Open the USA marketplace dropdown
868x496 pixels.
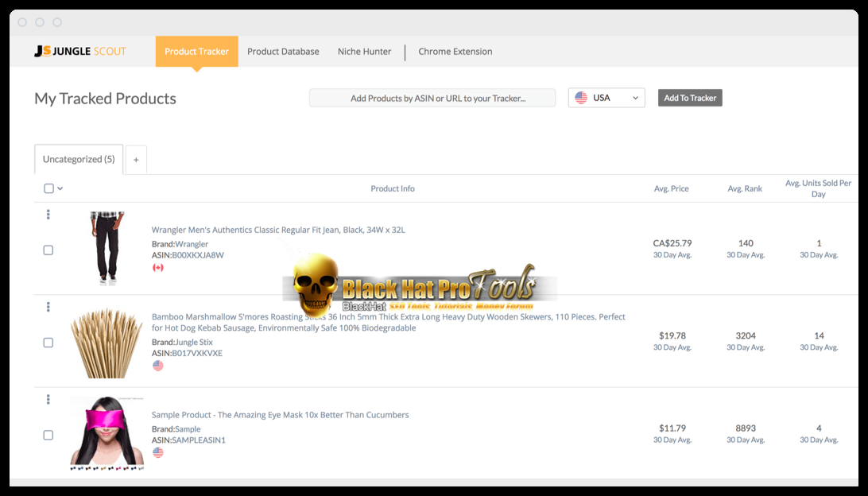coord(606,98)
